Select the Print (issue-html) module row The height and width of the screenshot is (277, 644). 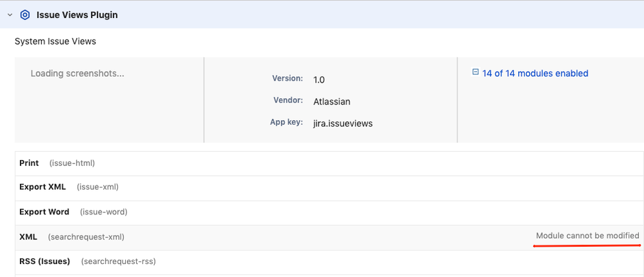pyautogui.click(x=329, y=163)
